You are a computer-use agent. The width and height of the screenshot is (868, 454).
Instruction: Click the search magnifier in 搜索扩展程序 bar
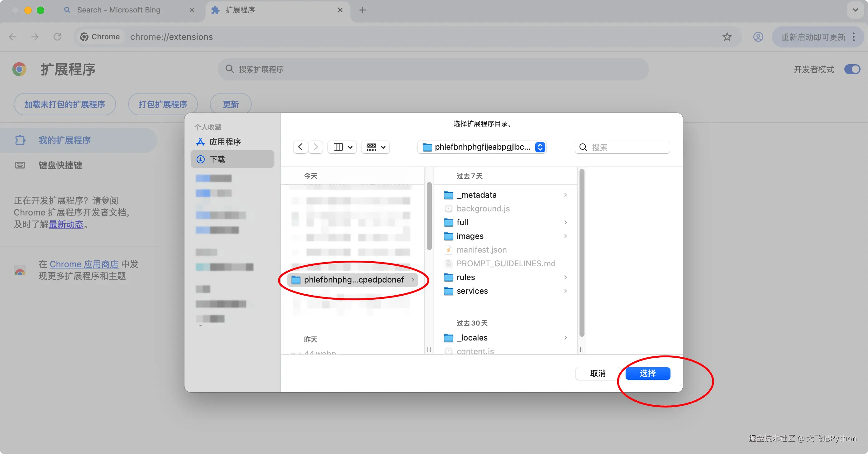(x=230, y=69)
